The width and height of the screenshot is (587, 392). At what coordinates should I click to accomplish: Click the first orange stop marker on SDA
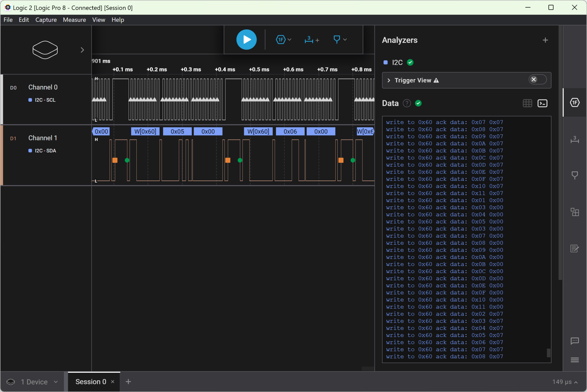click(x=115, y=160)
